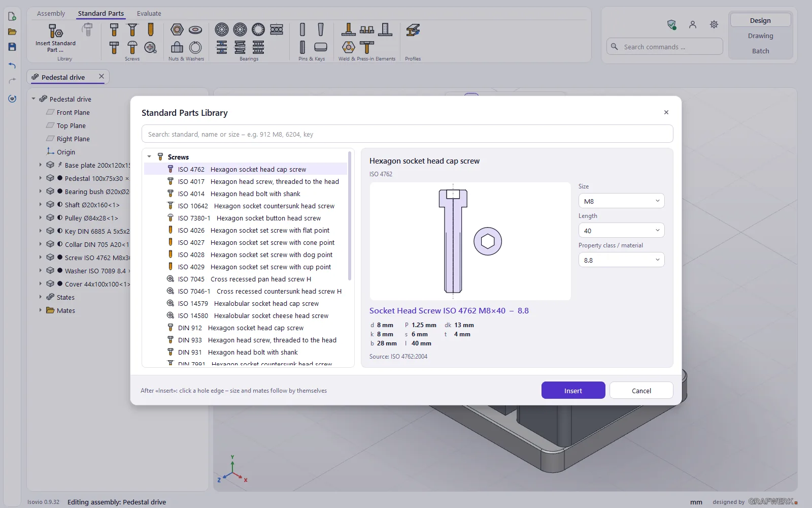Click the taper pin icon in Pins & Keys

(x=321, y=29)
